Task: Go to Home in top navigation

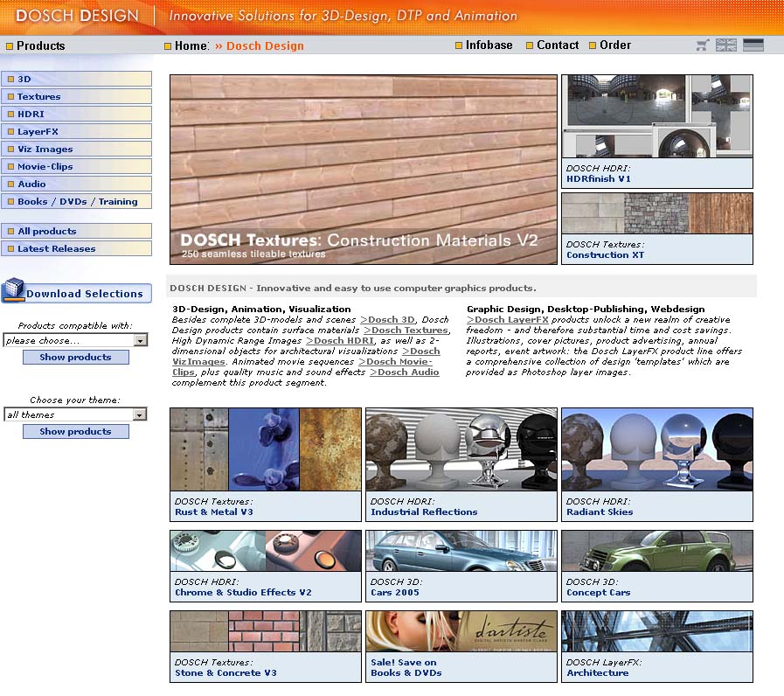Action: point(191,46)
